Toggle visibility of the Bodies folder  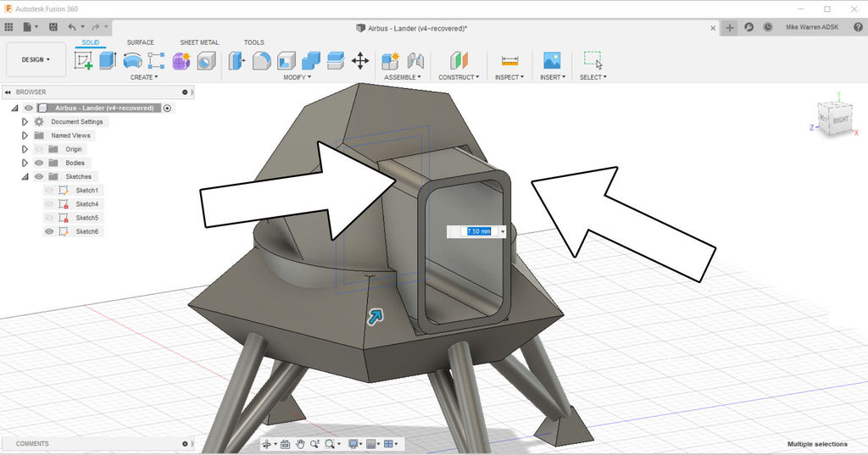[x=38, y=163]
